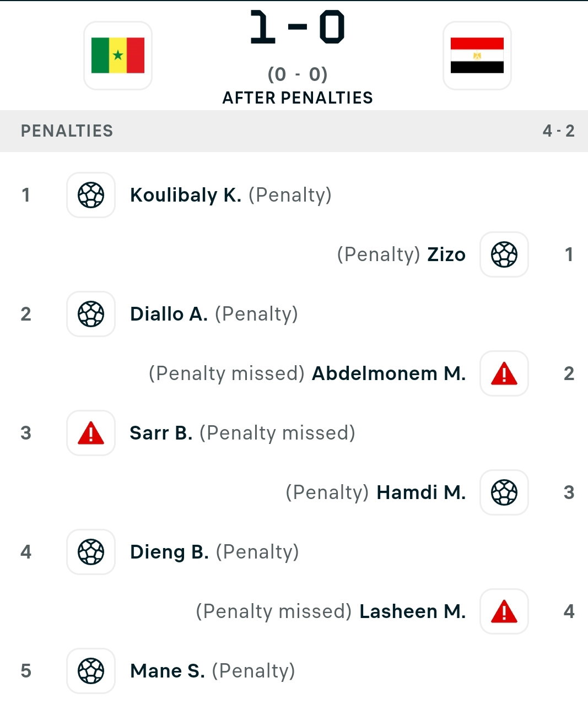Click the main 1 - 0 score

pyautogui.click(x=297, y=27)
